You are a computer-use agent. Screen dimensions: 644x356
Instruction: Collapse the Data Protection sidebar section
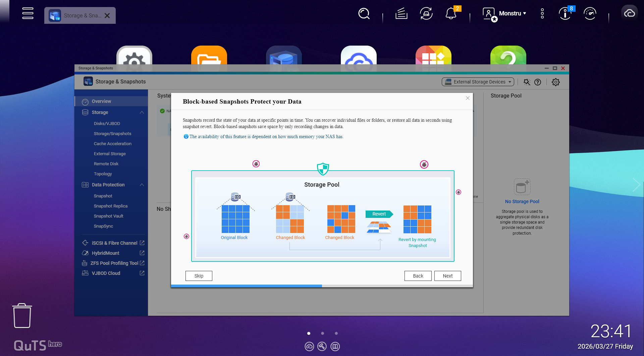point(142,185)
